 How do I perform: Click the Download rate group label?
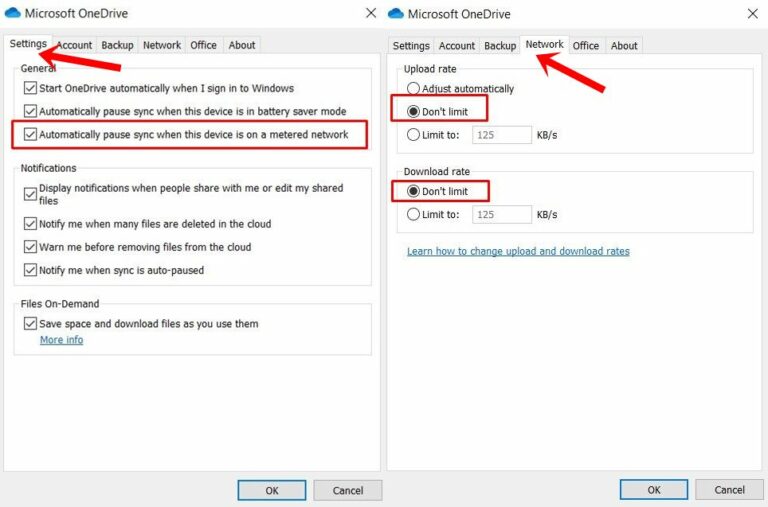436,171
